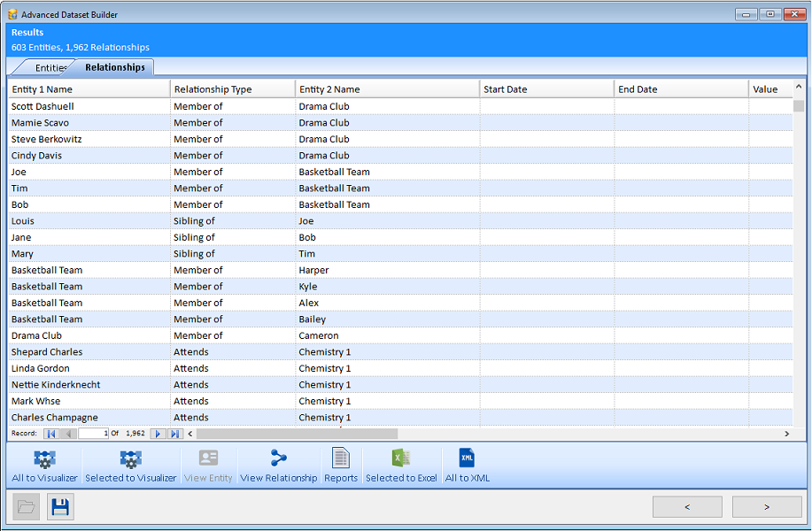Open a saved dataset file
Image resolution: width=812 pixels, height=531 pixels.
(x=27, y=506)
